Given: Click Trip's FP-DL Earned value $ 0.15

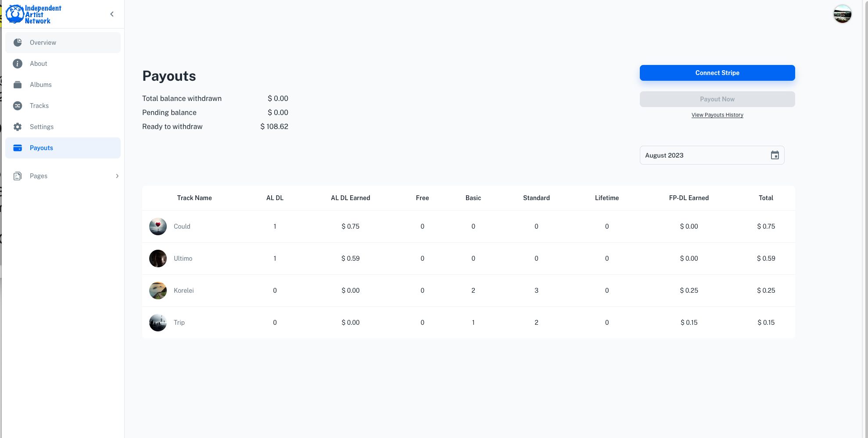Looking at the screenshot, I should (689, 323).
